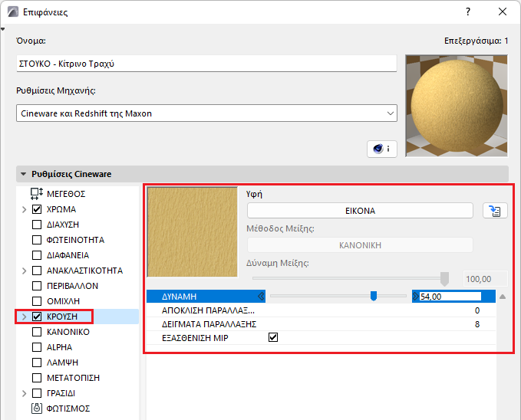
Task: Click the ΕΙΚΟΝΑ texture button
Action: (x=360, y=211)
